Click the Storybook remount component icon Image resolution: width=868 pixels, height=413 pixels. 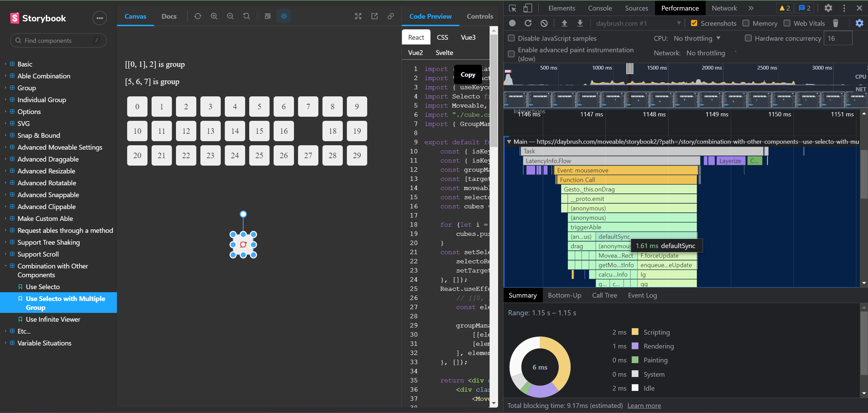[198, 16]
